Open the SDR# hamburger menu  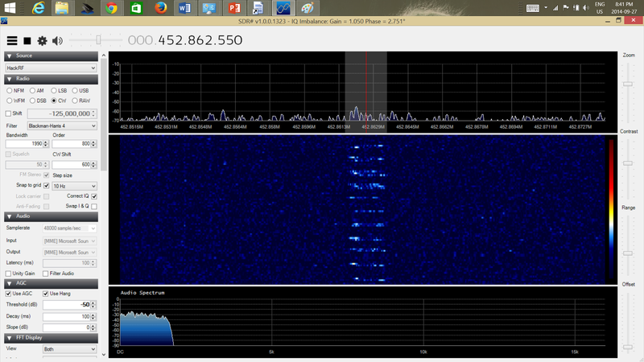click(12, 41)
